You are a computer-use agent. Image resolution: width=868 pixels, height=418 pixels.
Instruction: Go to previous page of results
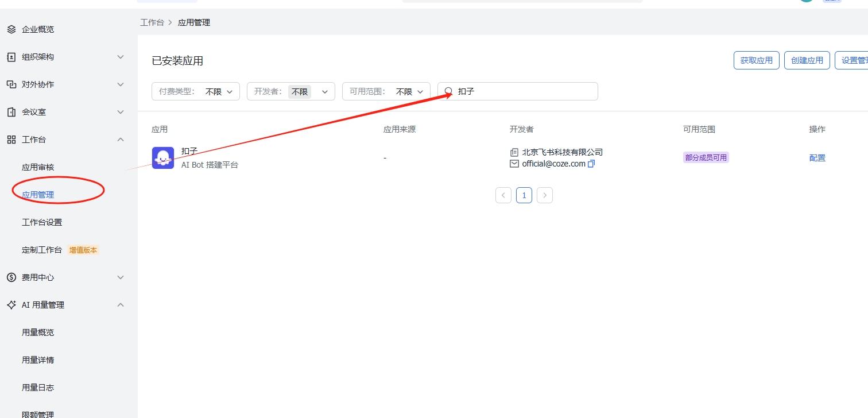503,195
